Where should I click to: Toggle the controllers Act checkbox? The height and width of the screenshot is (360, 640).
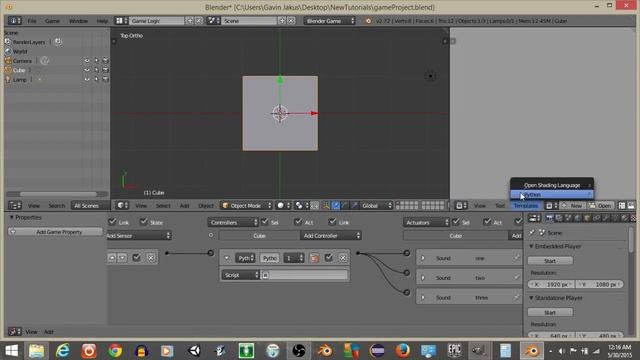coord(298,222)
